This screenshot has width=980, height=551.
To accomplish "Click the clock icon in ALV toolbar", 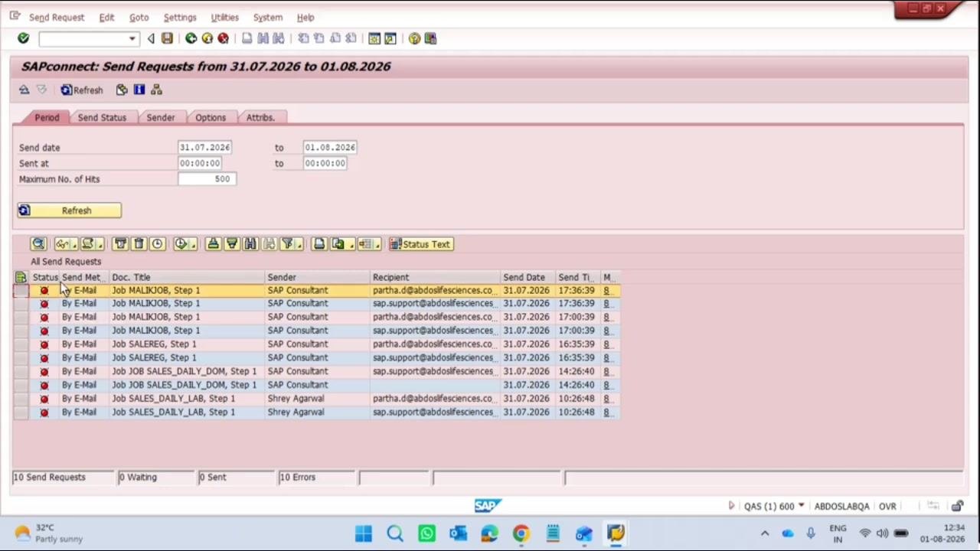I will (x=157, y=244).
